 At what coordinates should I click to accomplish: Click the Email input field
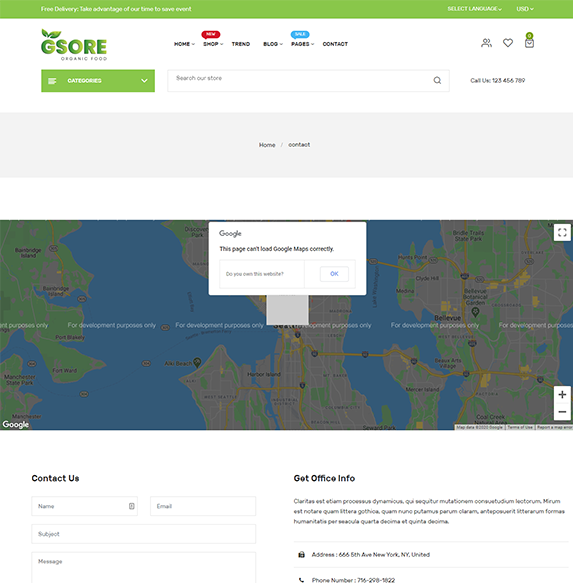pos(203,506)
